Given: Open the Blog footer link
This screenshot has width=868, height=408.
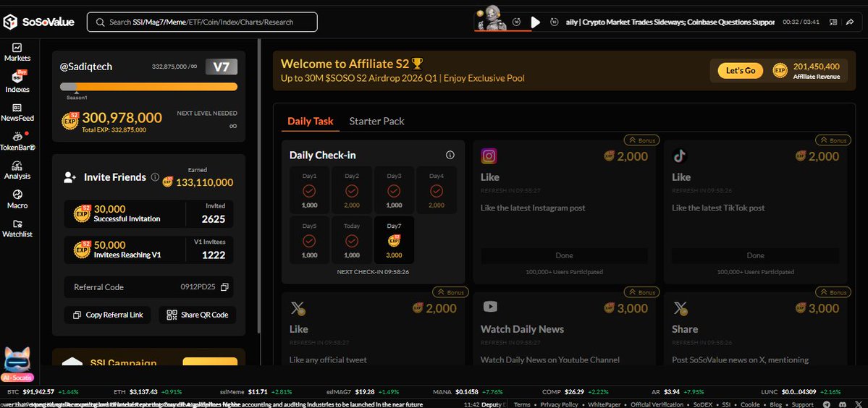Looking at the screenshot, I should point(775,404).
